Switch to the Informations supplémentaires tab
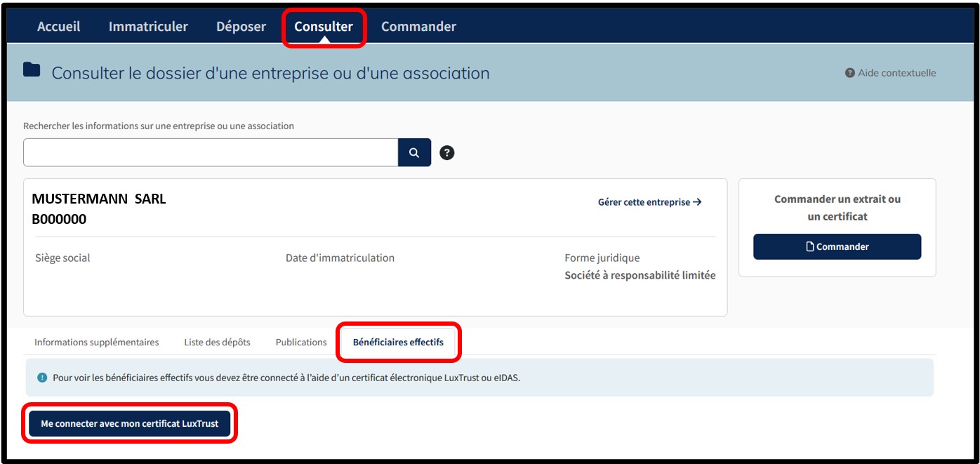This screenshot has height=464, width=980. (97, 343)
